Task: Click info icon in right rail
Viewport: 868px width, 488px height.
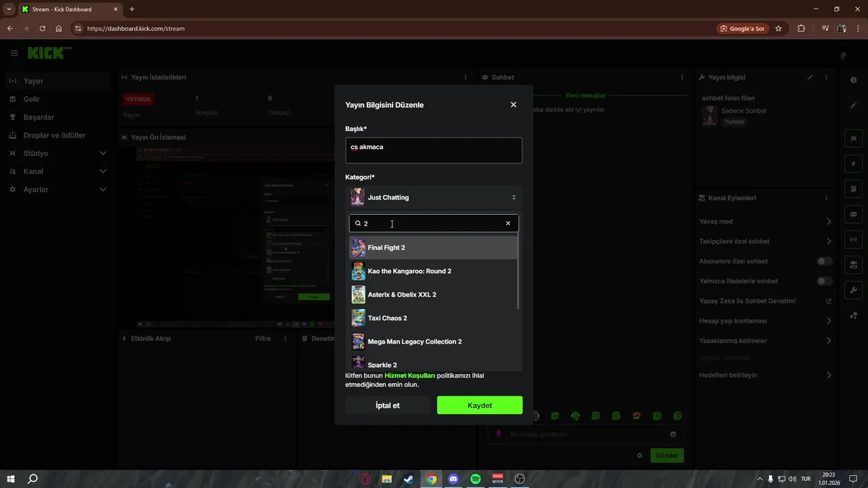Action: click(x=853, y=80)
